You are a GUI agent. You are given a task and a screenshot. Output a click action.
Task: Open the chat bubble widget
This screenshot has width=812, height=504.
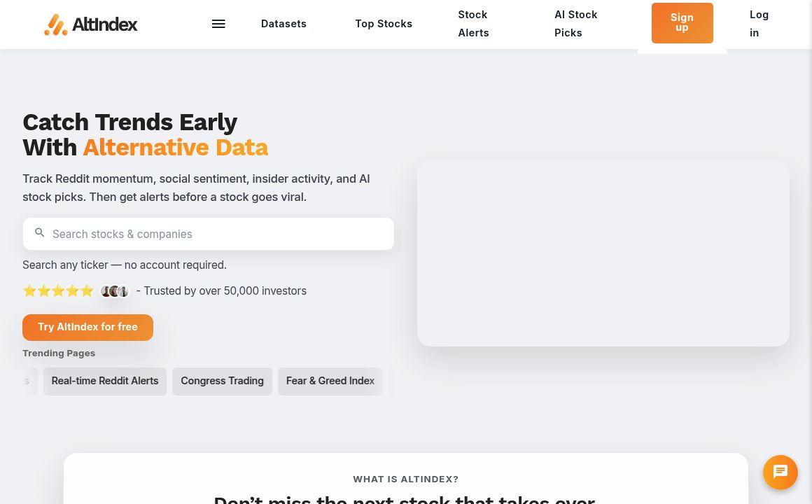point(780,472)
